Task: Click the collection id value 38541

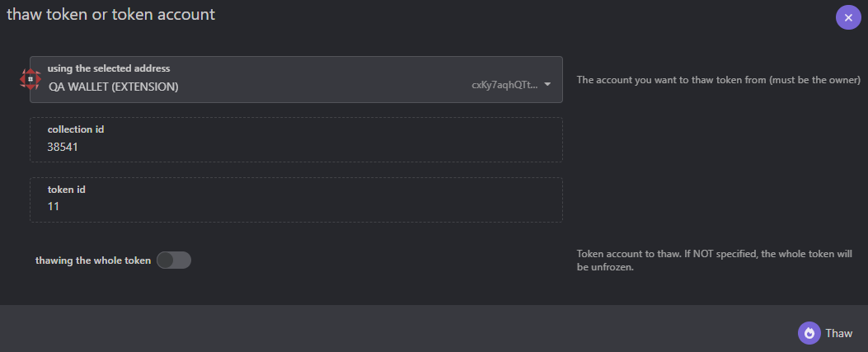Action: pos(62,148)
